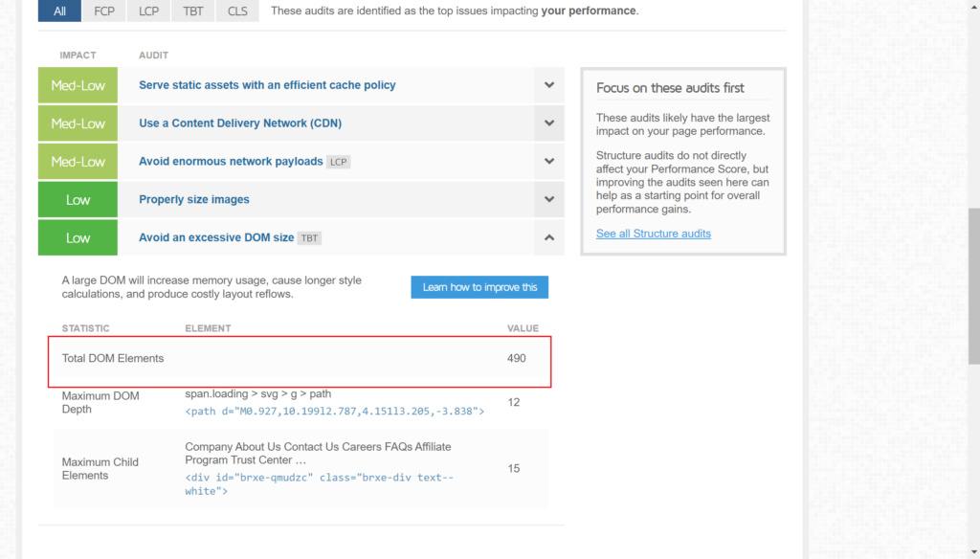Expand the enormous network payloads audit chevron

pos(549,162)
